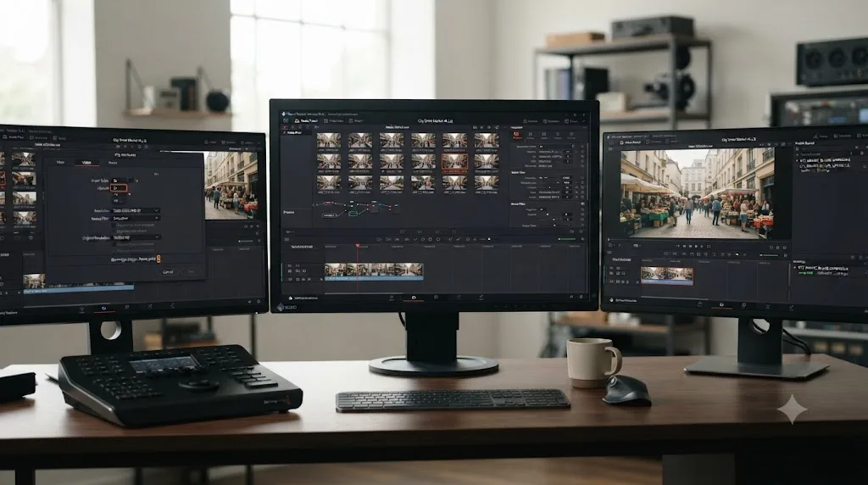Click first page icon in center monitor bottom bar
This screenshot has width=868, height=485.
click(392, 298)
